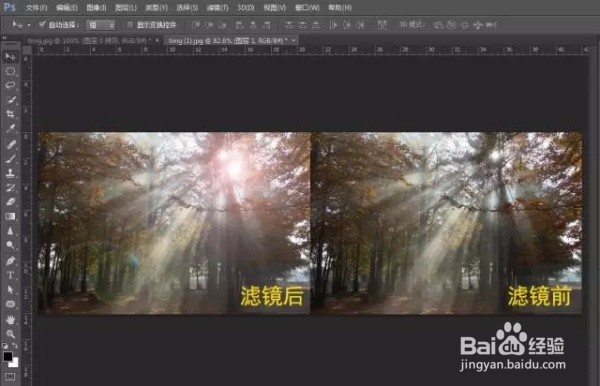600x386 pixels.
Task: Reset default foreground and background colors
Action: click(5, 345)
